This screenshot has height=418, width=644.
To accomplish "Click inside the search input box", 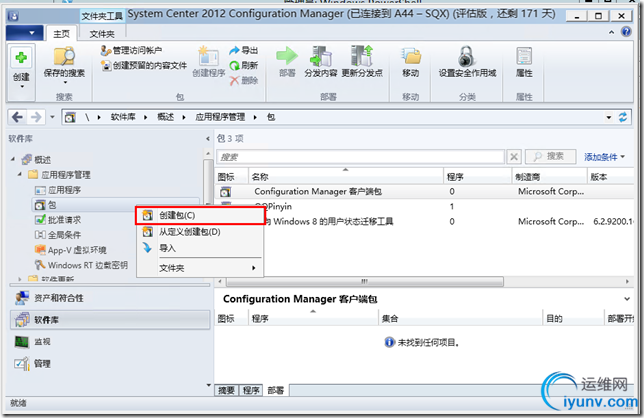I will coord(360,157).
